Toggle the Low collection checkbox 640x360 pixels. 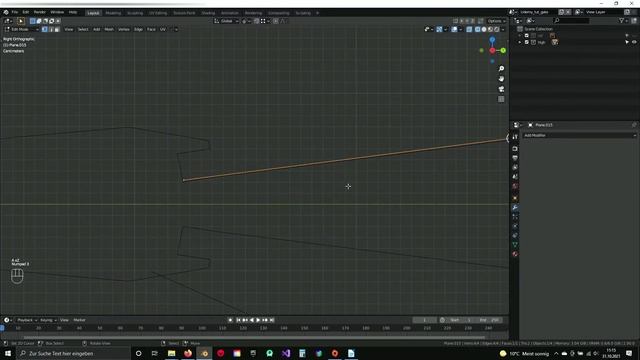tap(527, 36)
